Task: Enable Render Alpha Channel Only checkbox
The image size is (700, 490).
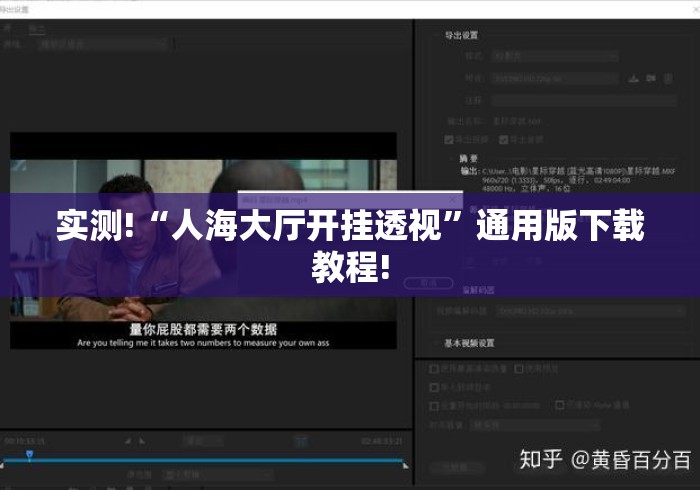Action: [559, 405]
